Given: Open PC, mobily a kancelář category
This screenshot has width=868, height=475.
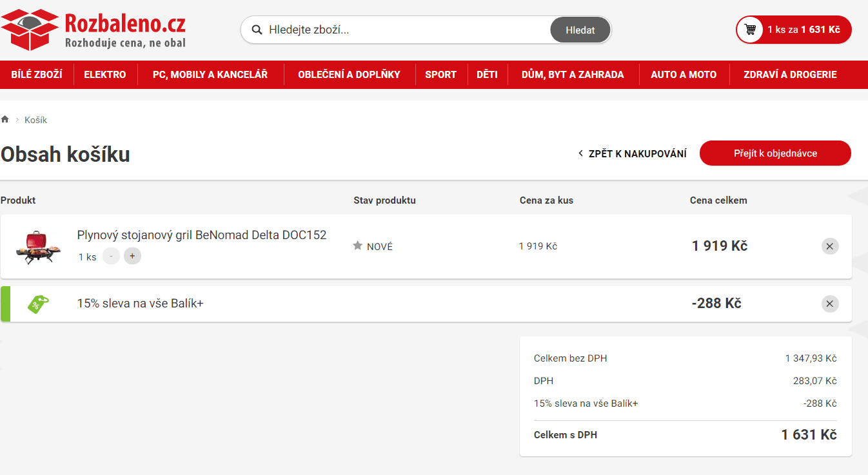Looking at the screenshot, I should 210,75.
